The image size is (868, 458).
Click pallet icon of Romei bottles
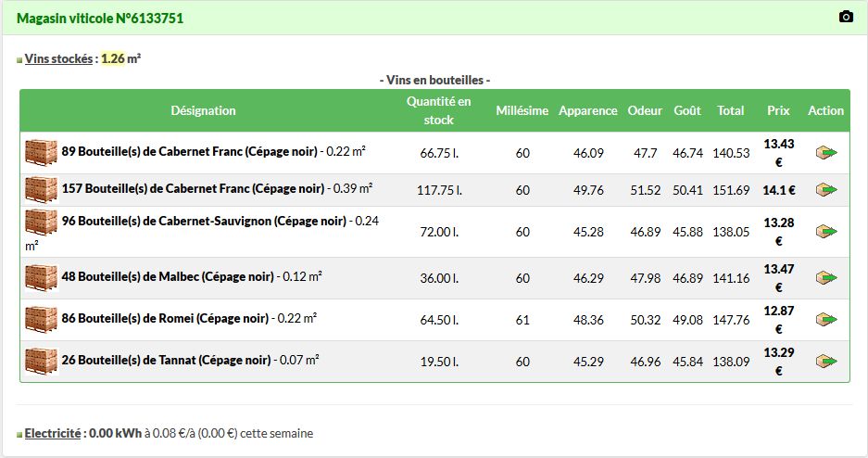tap(41, 320)
